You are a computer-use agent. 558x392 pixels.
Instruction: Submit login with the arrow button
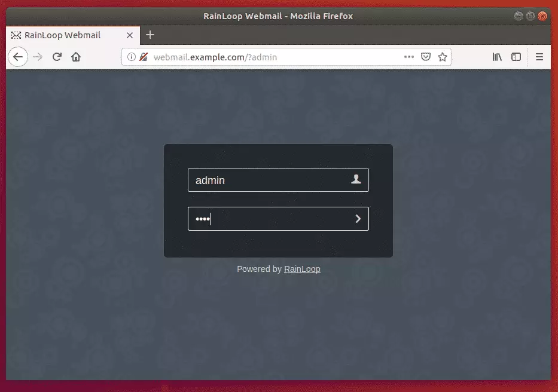(x=358, y=219)
